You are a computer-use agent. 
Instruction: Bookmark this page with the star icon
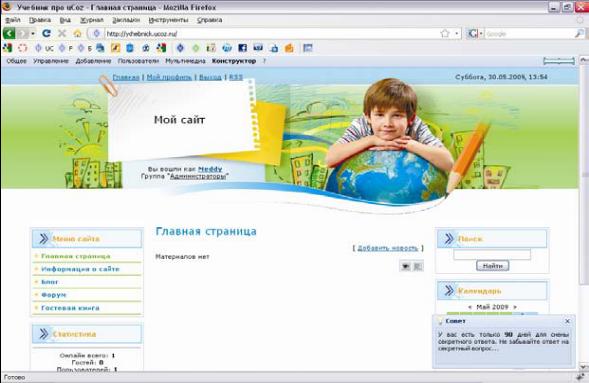coord(445,33)
